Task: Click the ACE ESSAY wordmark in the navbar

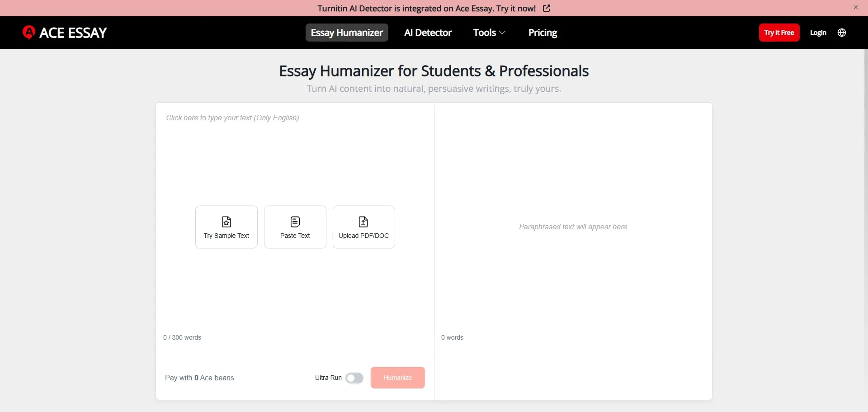Action: pos(73,32)
